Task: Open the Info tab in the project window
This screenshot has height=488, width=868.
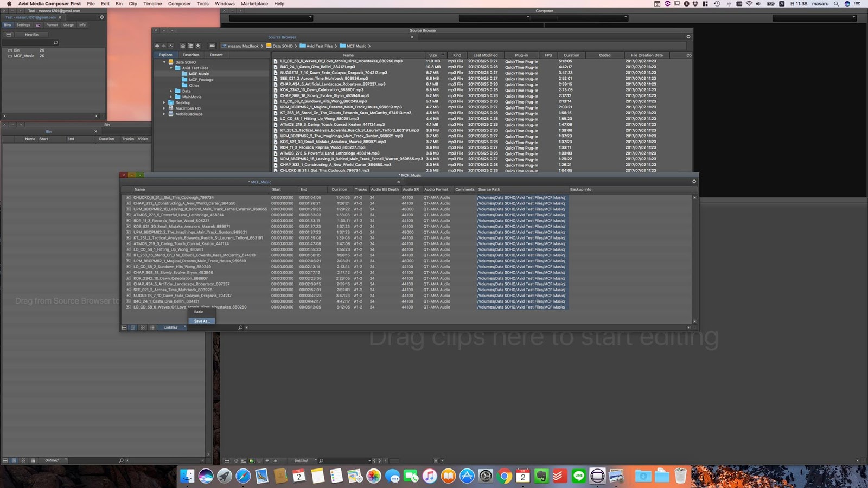Action: coord(82,25)
